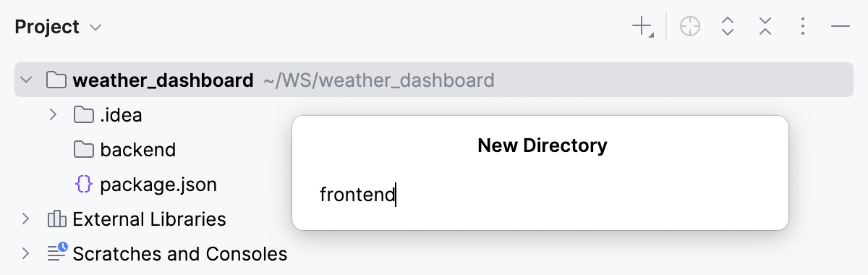The image size is (868, 275).
Task: Expand the External Libraries node
Action: point(26,219)
